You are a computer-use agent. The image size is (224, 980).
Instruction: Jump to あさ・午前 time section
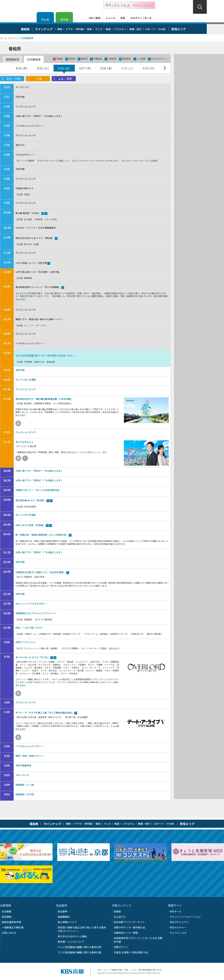tap(12, 79)
